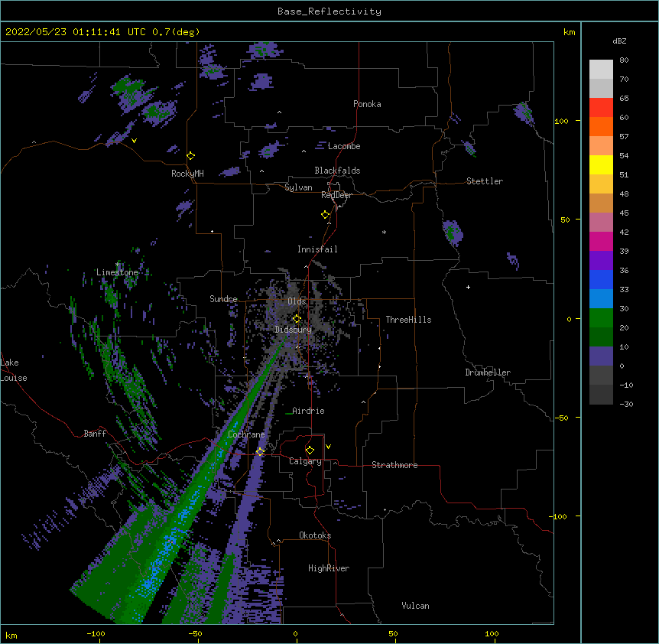Select the magenta 42 dBZ legend swatch
The width and height of the screenshot is (659, 644).
601,241
